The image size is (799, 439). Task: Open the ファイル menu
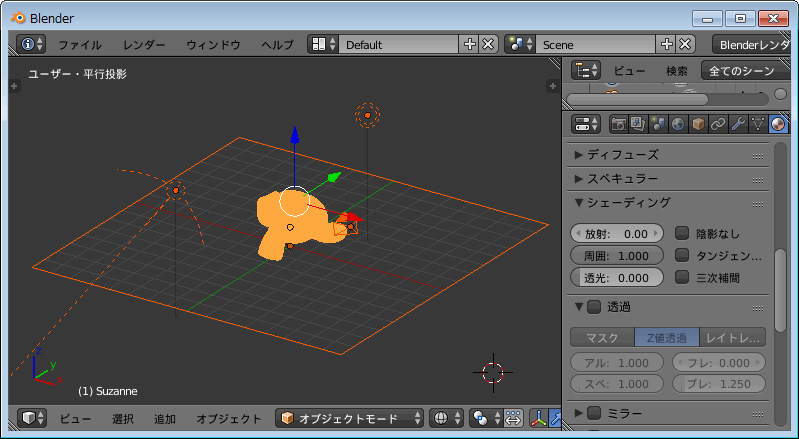click(79, 45)
